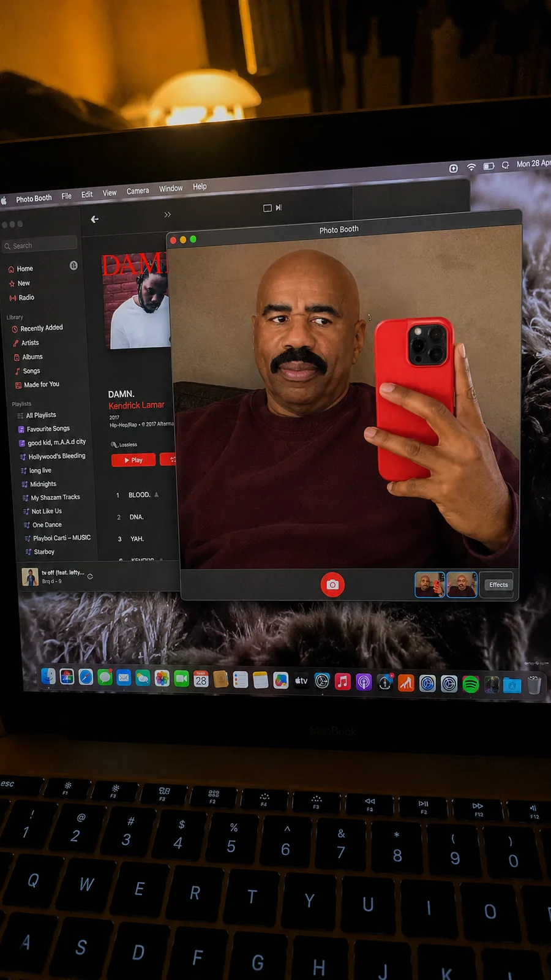This screenshot has height=980, width=551.
Task: Open the Camera menu
Action: click(x=138, y=191)
